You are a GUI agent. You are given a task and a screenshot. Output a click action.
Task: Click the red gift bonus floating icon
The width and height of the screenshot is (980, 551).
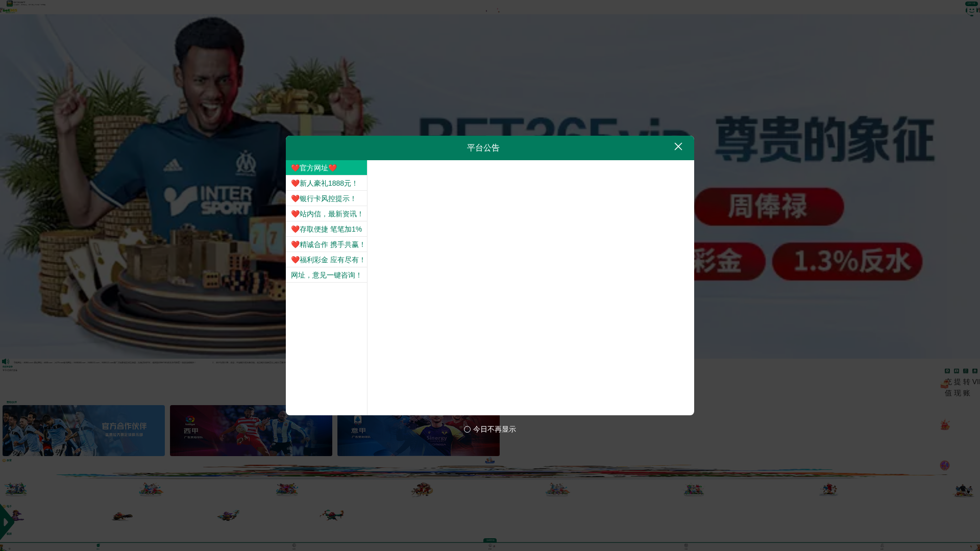945,424
